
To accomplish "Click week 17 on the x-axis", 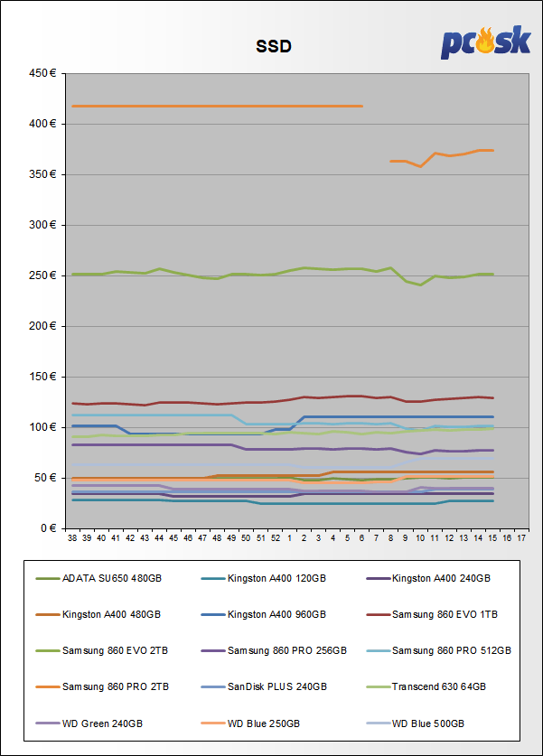I will pos(521,538).
